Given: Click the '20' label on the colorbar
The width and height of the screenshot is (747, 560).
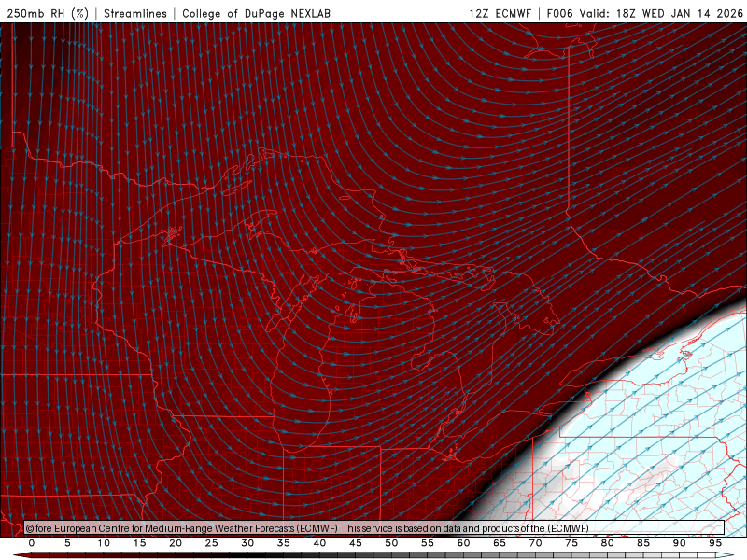Looking at the screenshot, I should (176, 543).
